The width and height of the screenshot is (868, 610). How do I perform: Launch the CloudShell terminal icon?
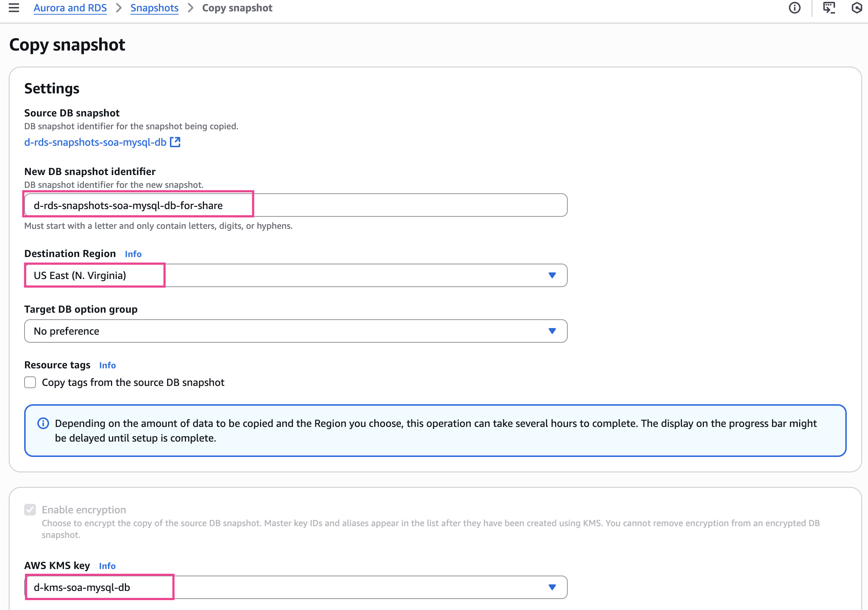[x=829, y=8]
